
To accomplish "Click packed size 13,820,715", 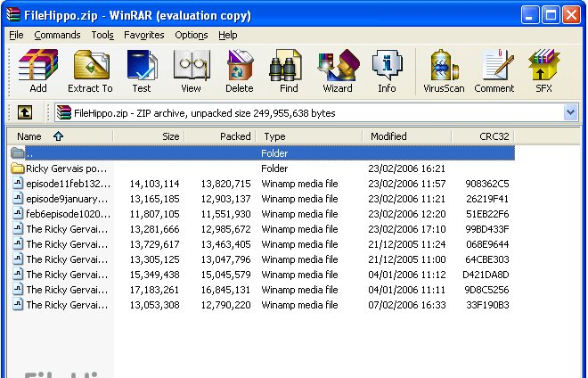I will click(225, 184).
